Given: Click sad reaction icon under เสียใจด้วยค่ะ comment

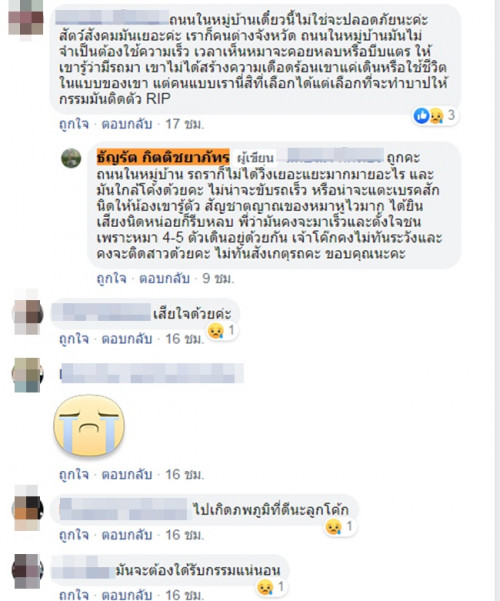Looking at the screenshot, I should coord(215,331).
